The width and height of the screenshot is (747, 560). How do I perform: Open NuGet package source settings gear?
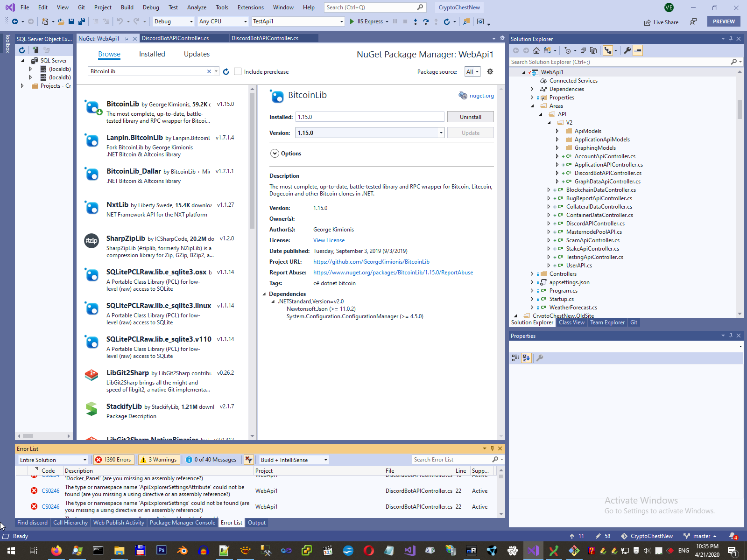pos(490,71)
